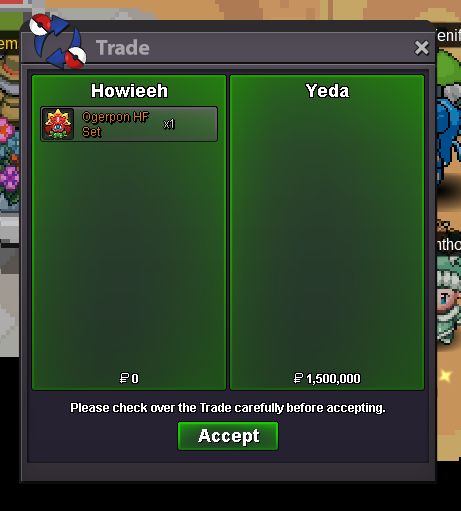Image resolution: width=461 pixels, height=511 pixels.
Task: Click the yellow star icon
Action: [445, 376]
